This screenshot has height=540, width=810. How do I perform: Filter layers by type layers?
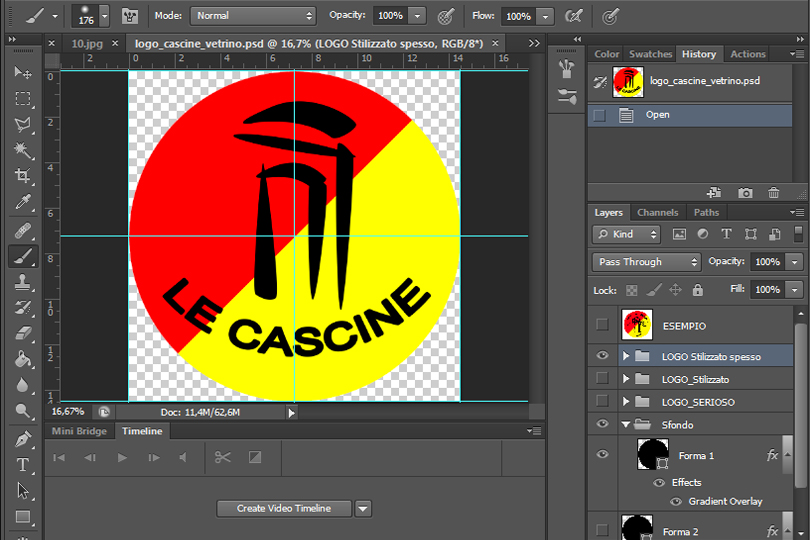(x=726, y=234)
